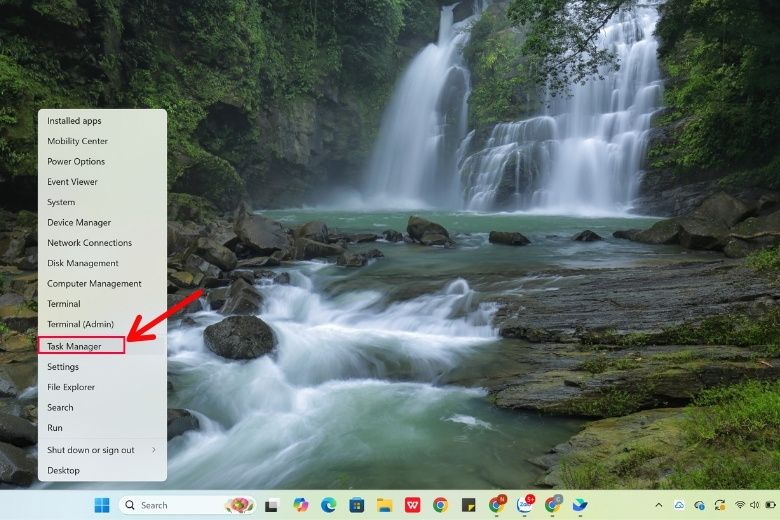Open Zalo with 5+ notifications
Screen dimensions: 780x520
pos(525,504)
